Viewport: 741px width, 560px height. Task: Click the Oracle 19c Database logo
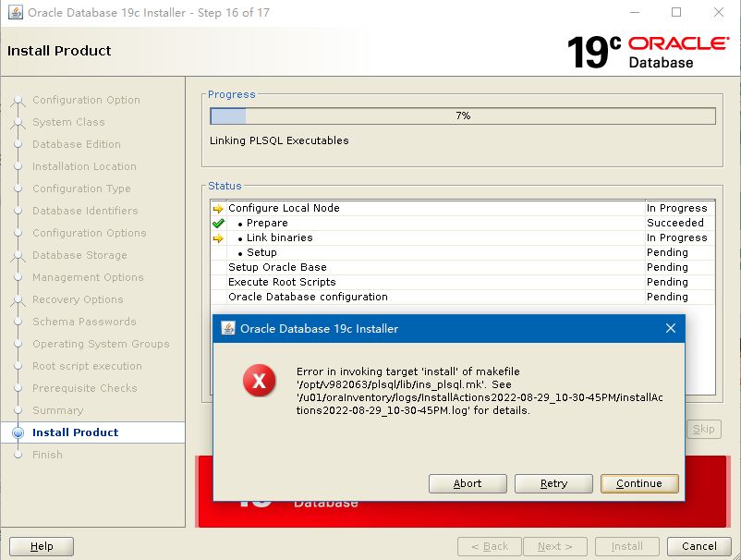[648, 52]
